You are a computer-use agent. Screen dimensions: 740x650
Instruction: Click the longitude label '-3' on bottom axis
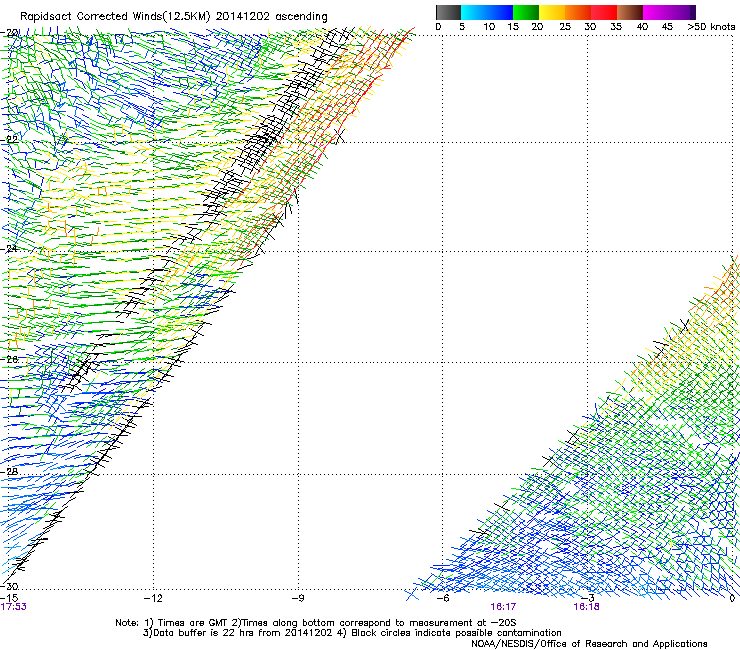click(588, 599)
